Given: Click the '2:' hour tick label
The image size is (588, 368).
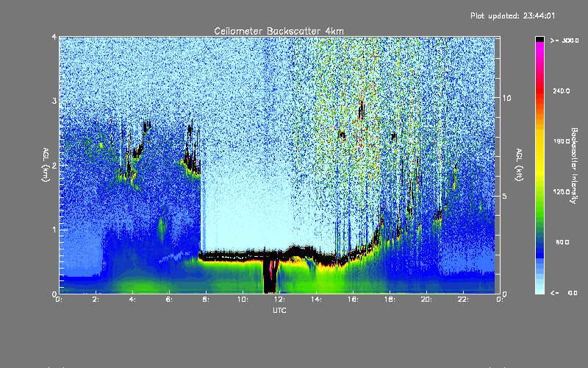Looking at the screenshot, I should [x=96, y=300].
